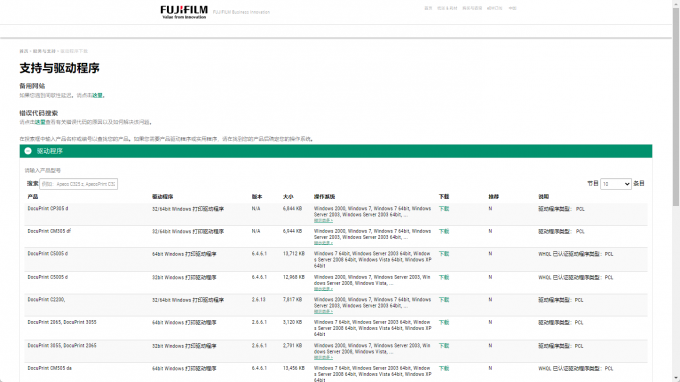Image resolution: width=680 pixels, height=382 pixels.
Task: Click the 这里 link under 备用网站
Action: 97,95
